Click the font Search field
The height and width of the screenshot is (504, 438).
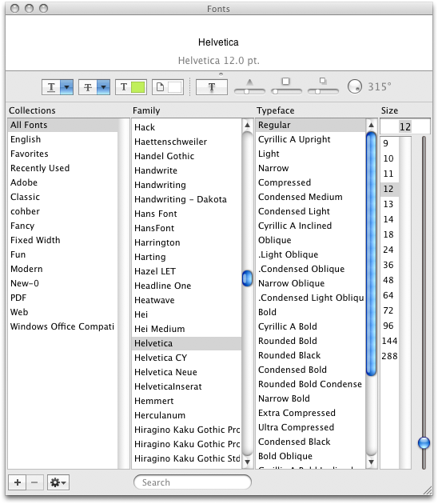point(193,482)
